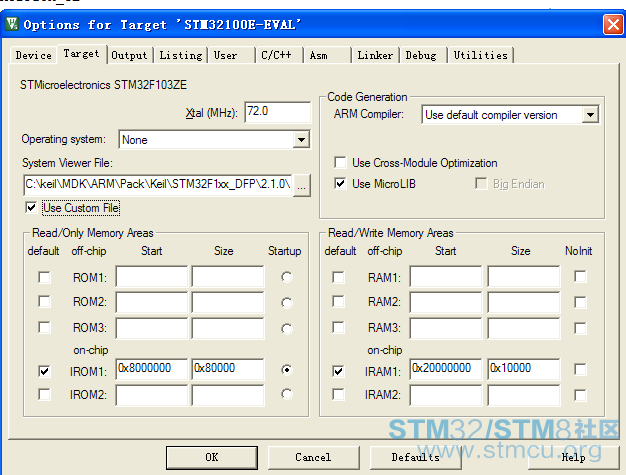Click the IROM1 Size field

tap(228, 369)
